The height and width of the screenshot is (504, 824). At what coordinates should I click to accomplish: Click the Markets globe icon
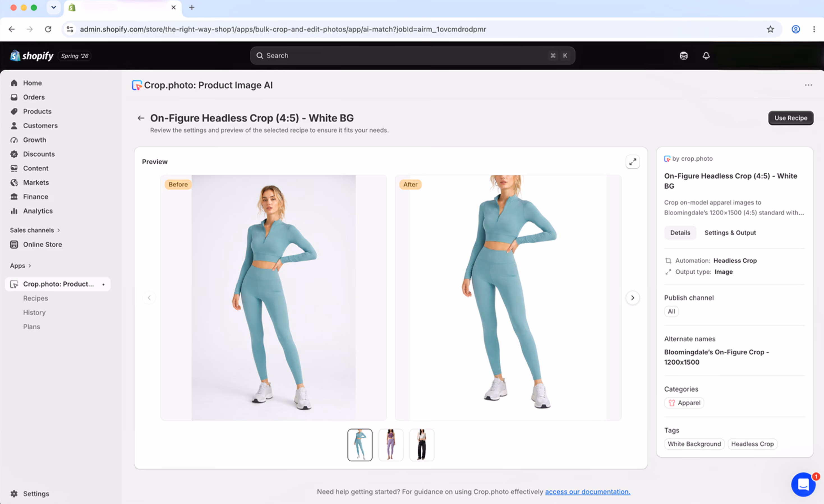click(14, 182)
